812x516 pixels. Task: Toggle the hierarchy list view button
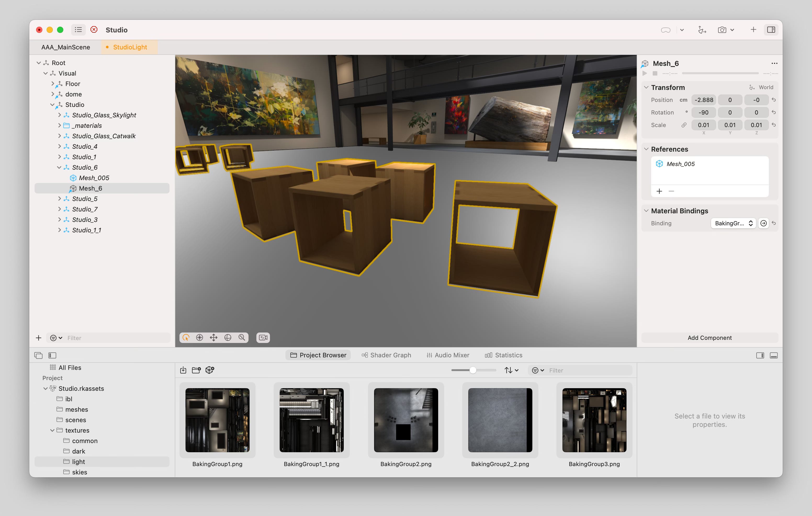78,30
